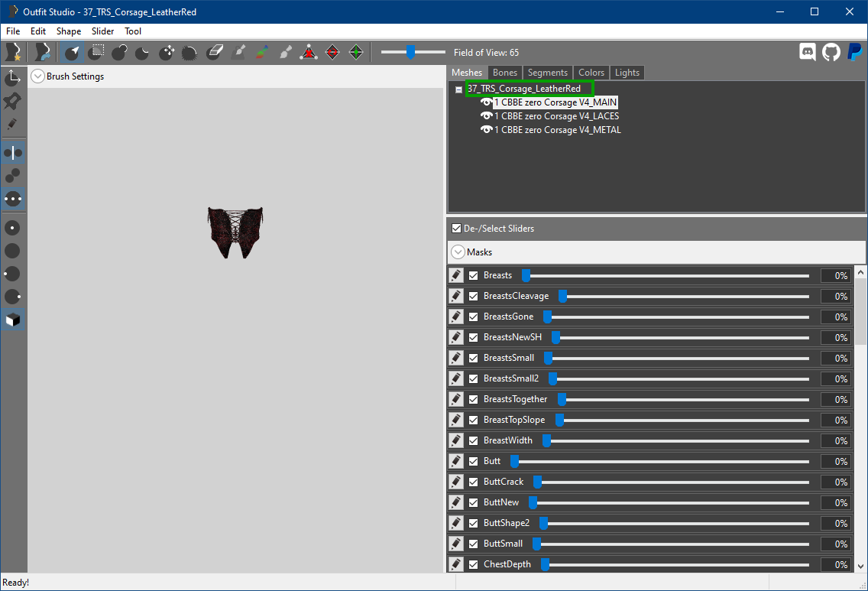Select the Mask brush tool
Screen dimensions: 868x591
(x=96, y=52)
